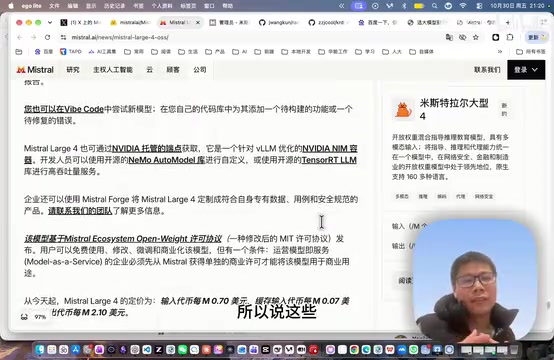
Task: Open the 生活 bookmarks folder
Action: (x=188, y=52)
